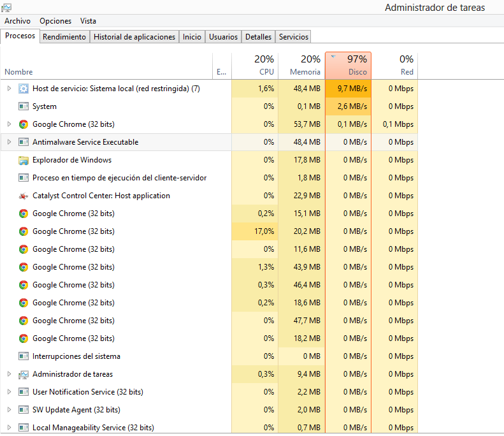Select the System process name

[x=45, y=106]
